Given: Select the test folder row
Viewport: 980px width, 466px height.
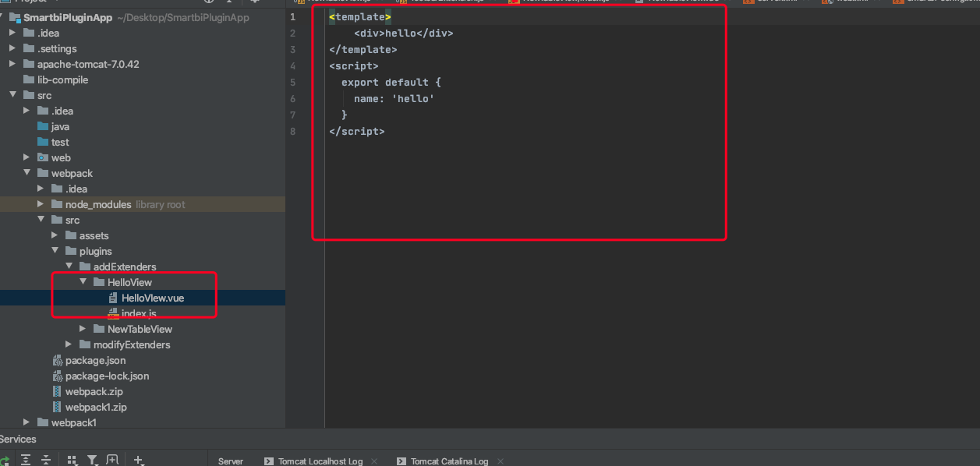Looking at the screenshot, I should (143, 142).
